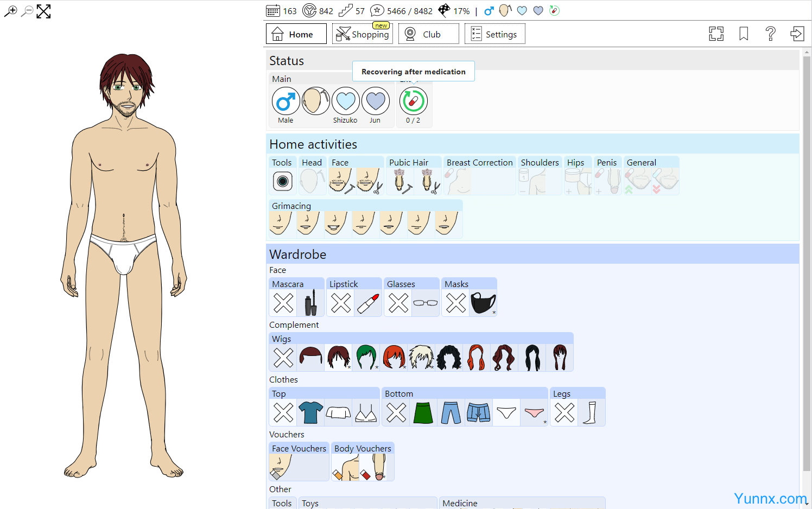Image resolution: width=812 pixels, height=509 pixels.
Task: Open the Settings tab
Action: 494,34
